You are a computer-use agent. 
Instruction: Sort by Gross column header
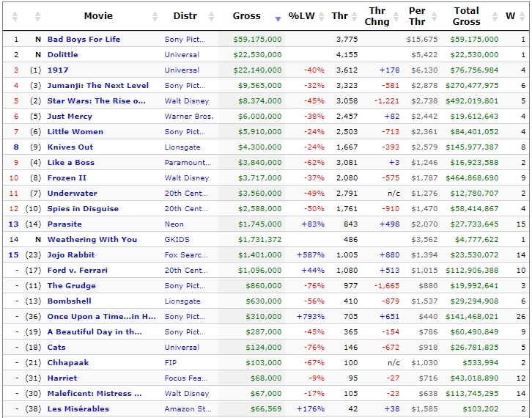(247, 16)
